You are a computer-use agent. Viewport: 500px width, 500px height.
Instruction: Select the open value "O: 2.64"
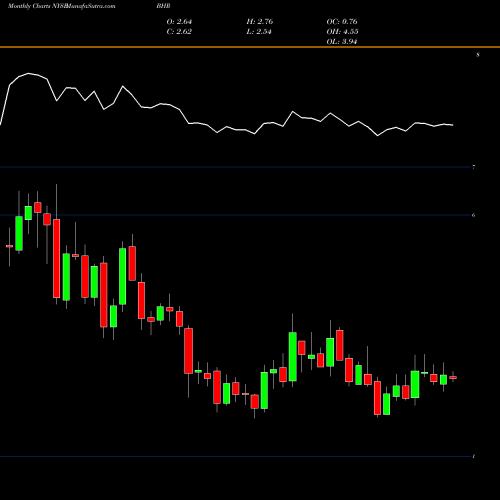[179, 22]
